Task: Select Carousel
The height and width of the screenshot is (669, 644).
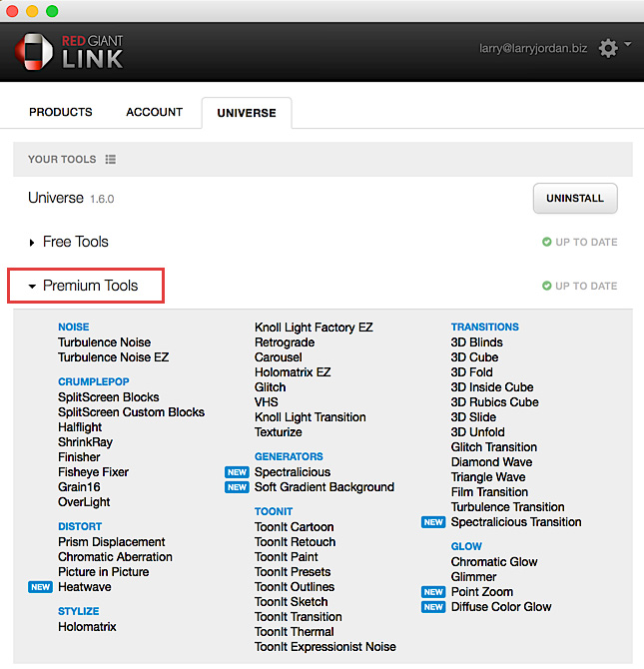Action: tap(279, 357)
